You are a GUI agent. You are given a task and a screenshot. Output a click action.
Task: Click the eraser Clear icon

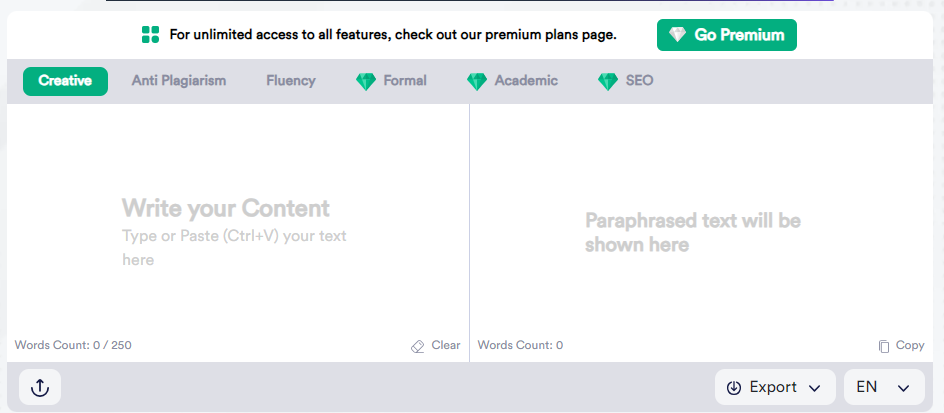click(x=417, y=346)
